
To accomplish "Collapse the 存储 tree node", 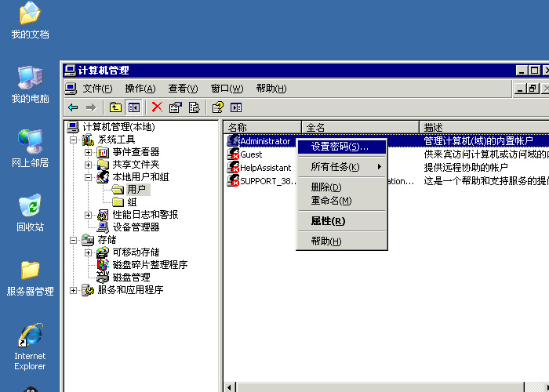I will [x=73, y=241].
